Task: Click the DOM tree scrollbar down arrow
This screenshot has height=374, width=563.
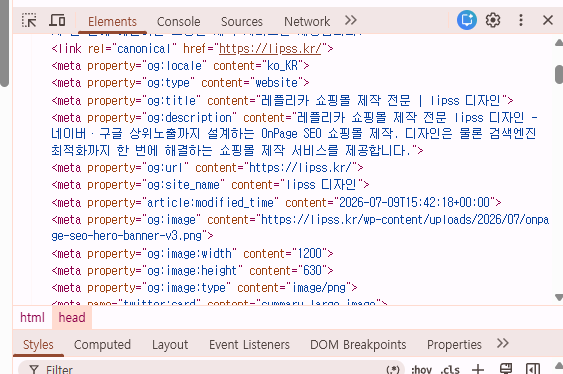Action: [559, 297]
